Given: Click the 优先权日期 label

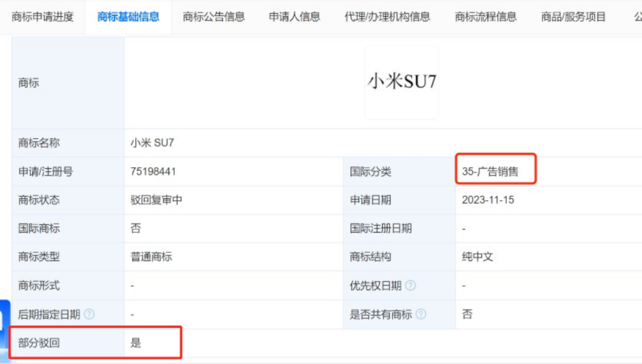Looking at the screenshot, I should pyautogui.click(x=375, y=285).
